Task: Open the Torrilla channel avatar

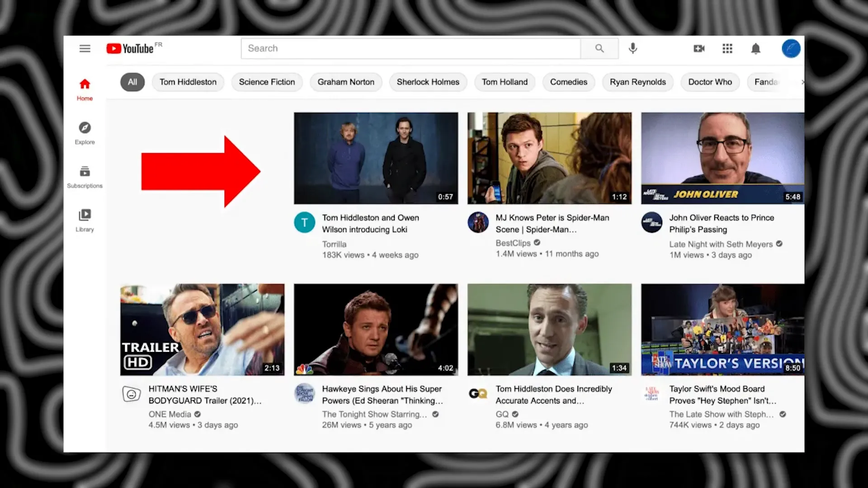Action: (x=304, y=222)
